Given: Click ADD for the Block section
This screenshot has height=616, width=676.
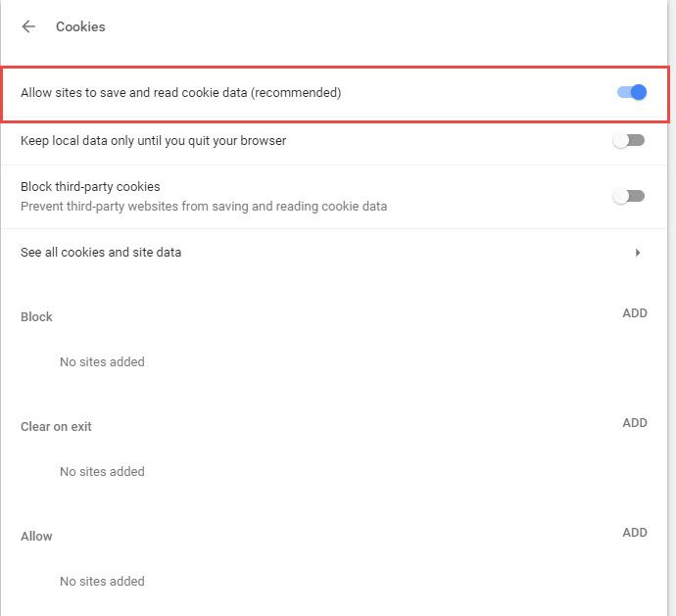Looking at the screenshot, I should point(635,313).
